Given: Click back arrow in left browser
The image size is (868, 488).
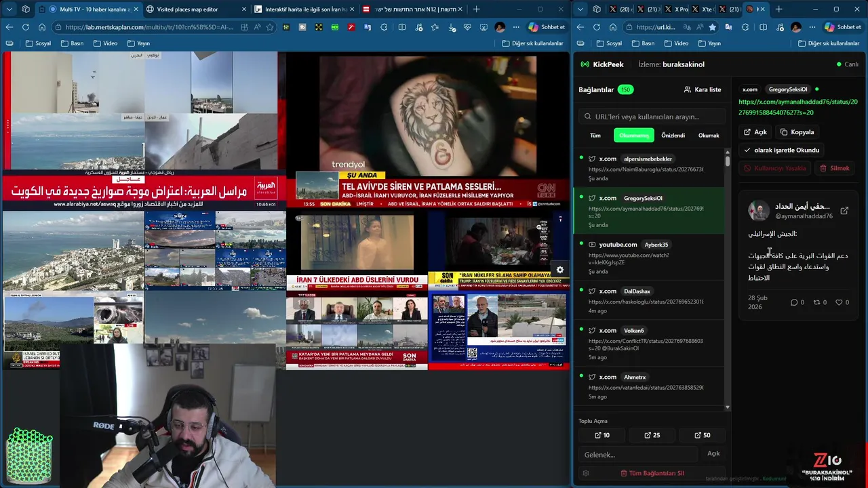Looking at the screenshot, I should click(x=9, y=27).
